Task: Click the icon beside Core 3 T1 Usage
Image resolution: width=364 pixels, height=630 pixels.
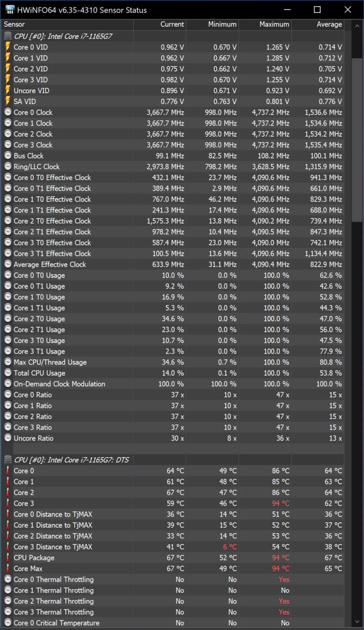Action: [8, 351]
